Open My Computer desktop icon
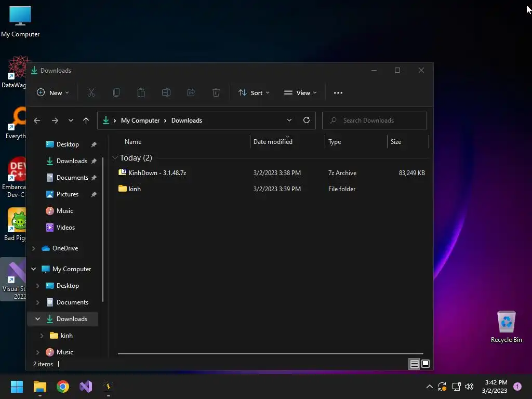Image resolution: width=532 pixels, height=399 pixels. click(20, 22)
